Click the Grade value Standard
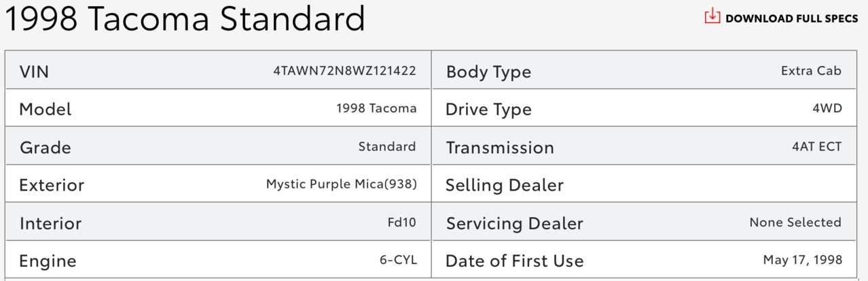The height and width of the screenshot is (281, 868). pyautogui.click(x=387, y=146)
